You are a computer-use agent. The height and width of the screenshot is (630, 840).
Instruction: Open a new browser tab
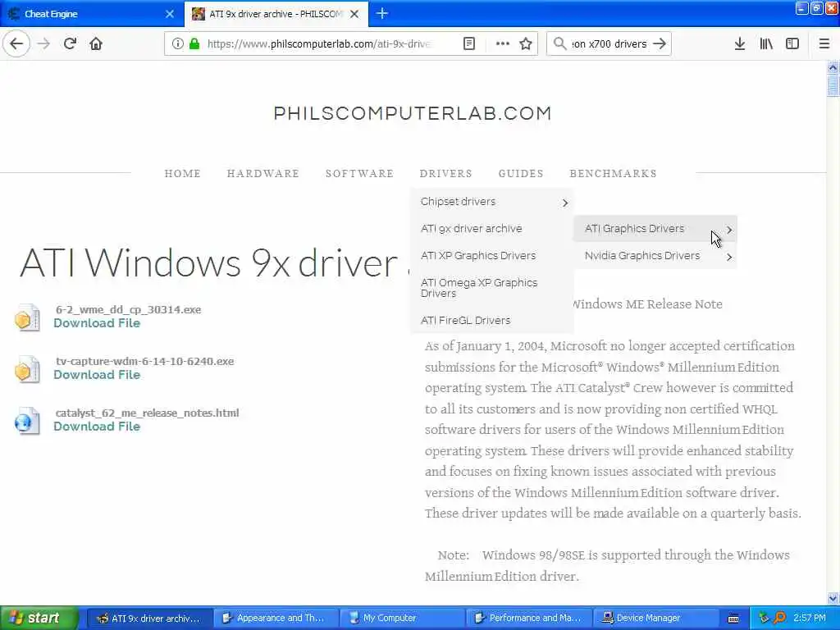pos(382,13)
